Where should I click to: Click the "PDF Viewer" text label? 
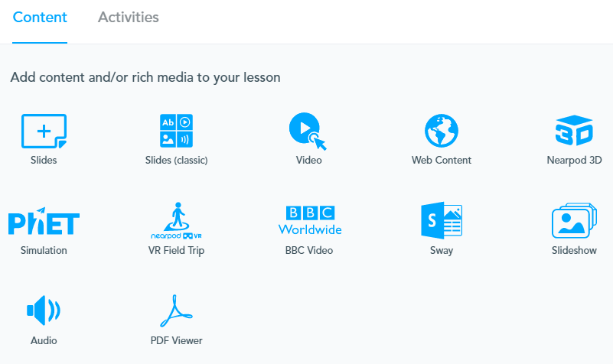point(177,340)
